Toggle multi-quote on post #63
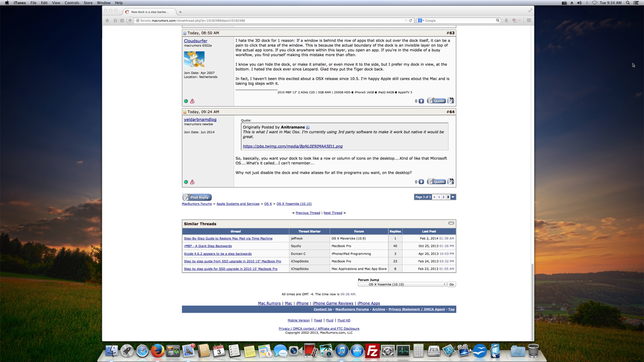644x362 pixels. 451,101
